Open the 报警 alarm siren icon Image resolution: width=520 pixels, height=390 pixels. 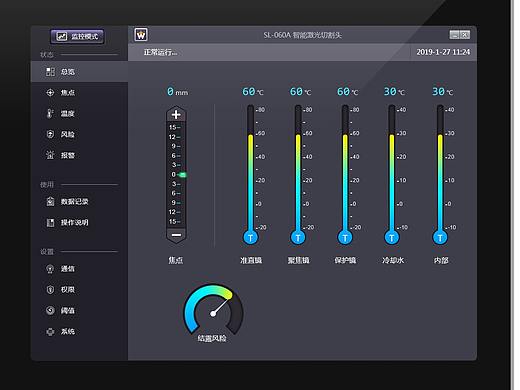pyautogui.click(x=50, y=155)
